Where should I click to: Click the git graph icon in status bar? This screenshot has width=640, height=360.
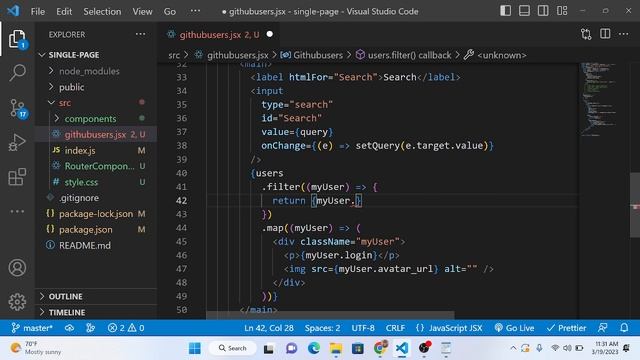[x=90, y=328]
